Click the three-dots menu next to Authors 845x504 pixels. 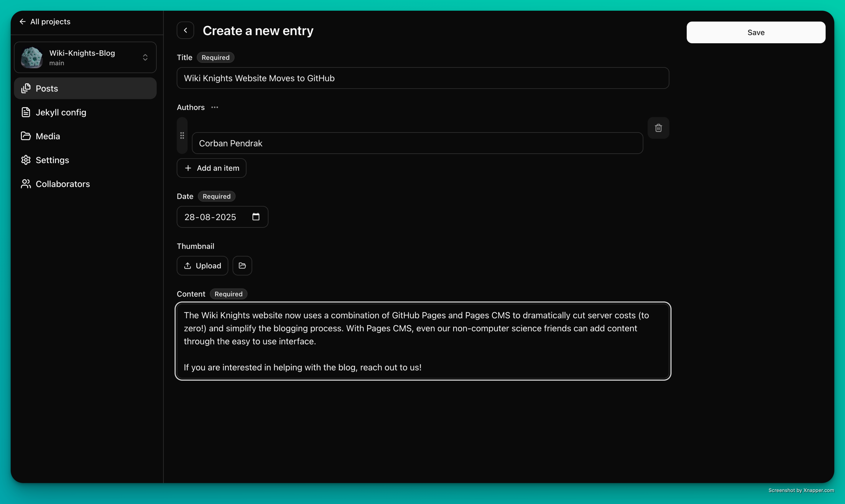click(215, 107)
